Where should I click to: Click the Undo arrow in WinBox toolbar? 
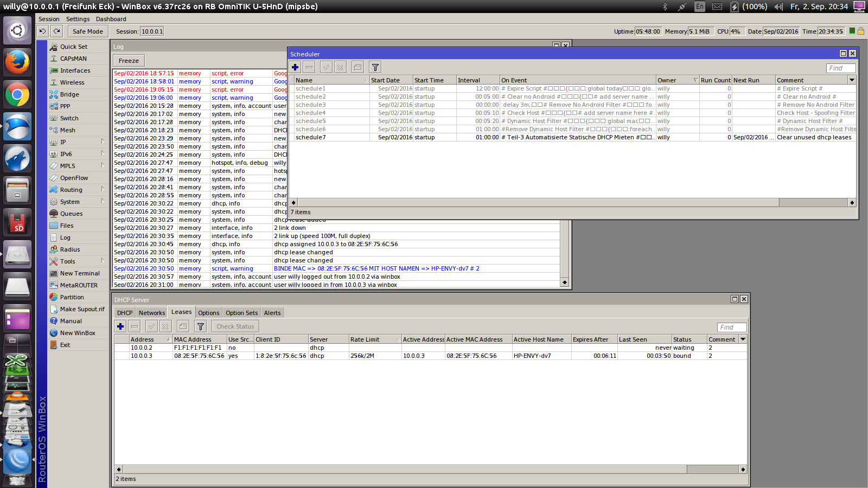42,31
